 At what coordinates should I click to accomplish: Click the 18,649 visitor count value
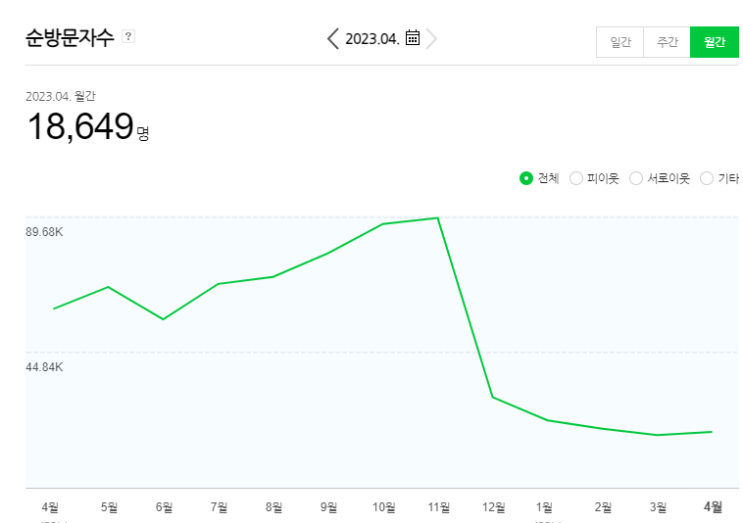click(x=81, y=126)
